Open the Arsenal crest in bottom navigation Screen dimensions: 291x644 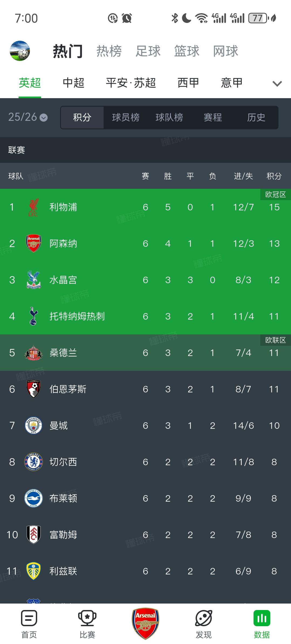tap(145, 623)
